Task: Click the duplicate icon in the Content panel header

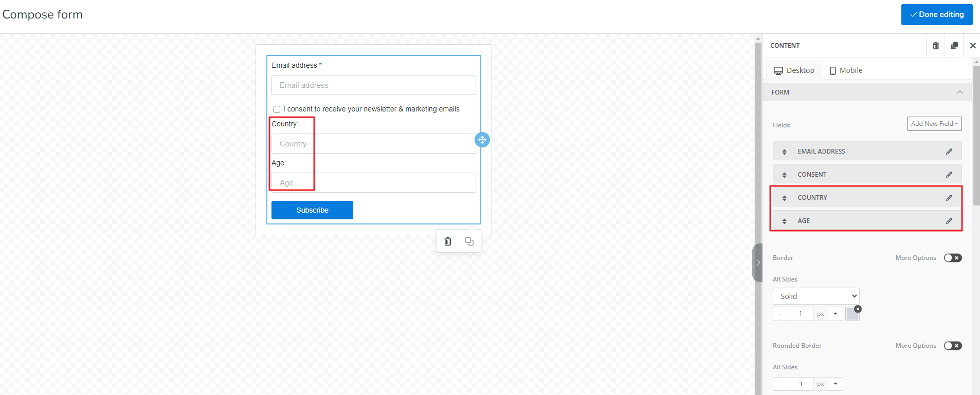Action: point(954,46)
